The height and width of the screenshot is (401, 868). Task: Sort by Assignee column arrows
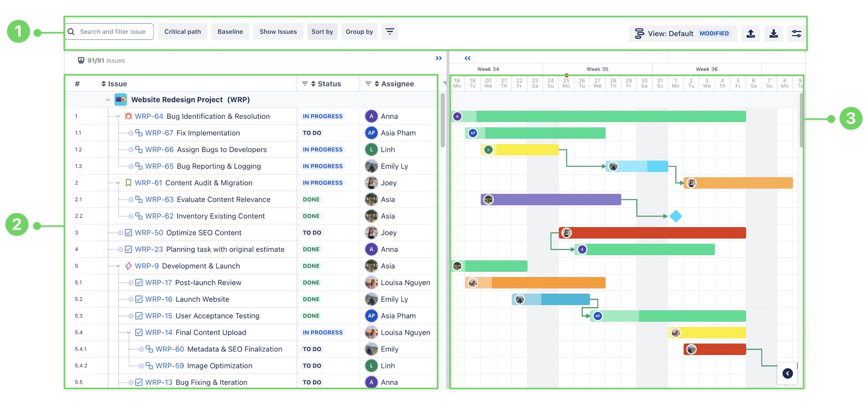pos(377,84)
